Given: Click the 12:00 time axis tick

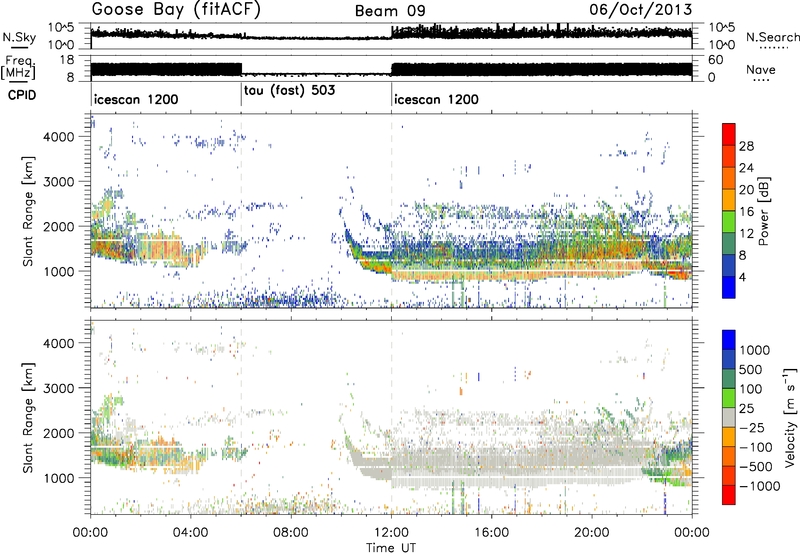Looking at the screenshot, I should pyautogui.click(x=391, y=532).
